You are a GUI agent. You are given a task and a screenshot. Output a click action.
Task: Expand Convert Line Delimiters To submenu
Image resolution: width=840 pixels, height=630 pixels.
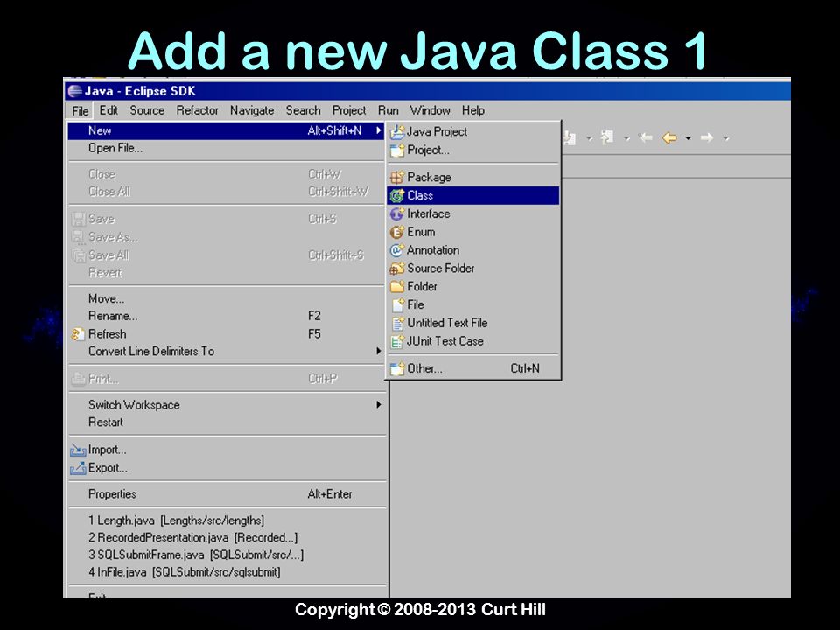click(378, 352)
